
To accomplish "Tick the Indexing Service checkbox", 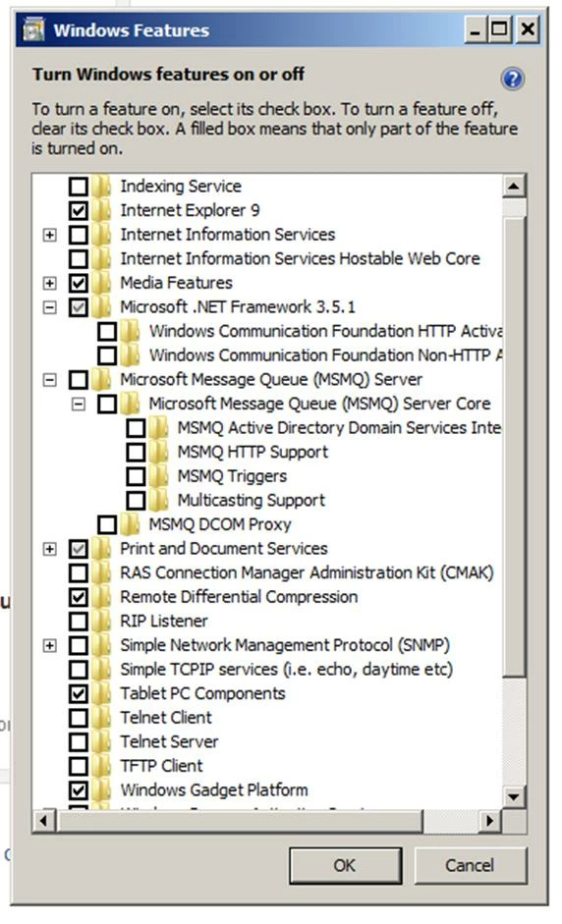I will (x=79, y=187).
